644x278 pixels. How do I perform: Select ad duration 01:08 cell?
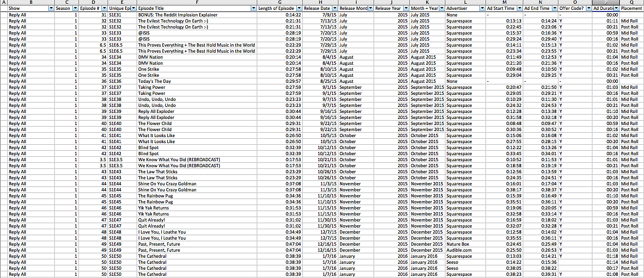pyautogui.click(x=606, y=274)
